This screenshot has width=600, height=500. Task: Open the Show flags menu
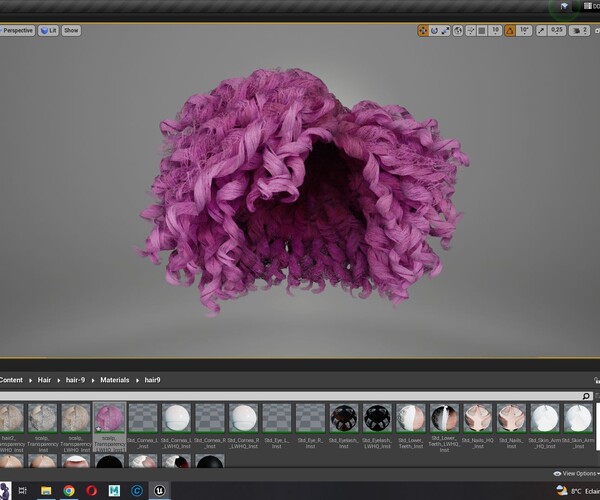[71, 31]
